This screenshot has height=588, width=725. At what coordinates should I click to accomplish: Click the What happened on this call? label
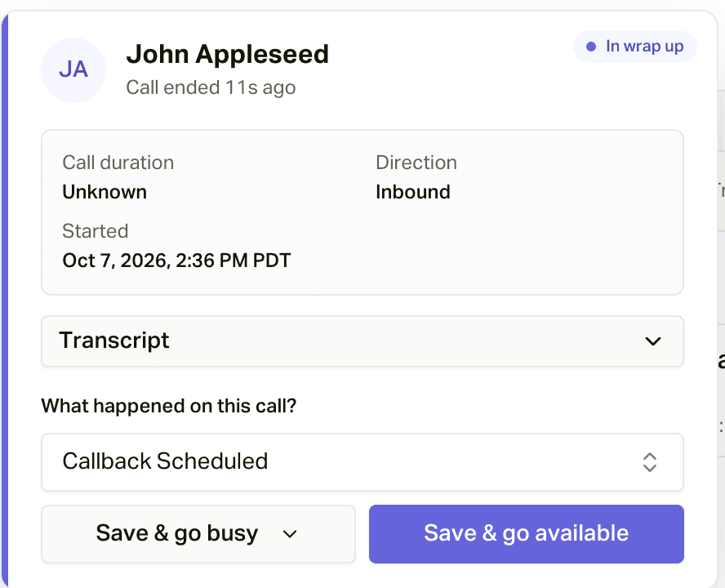click(x=169, y=406)
